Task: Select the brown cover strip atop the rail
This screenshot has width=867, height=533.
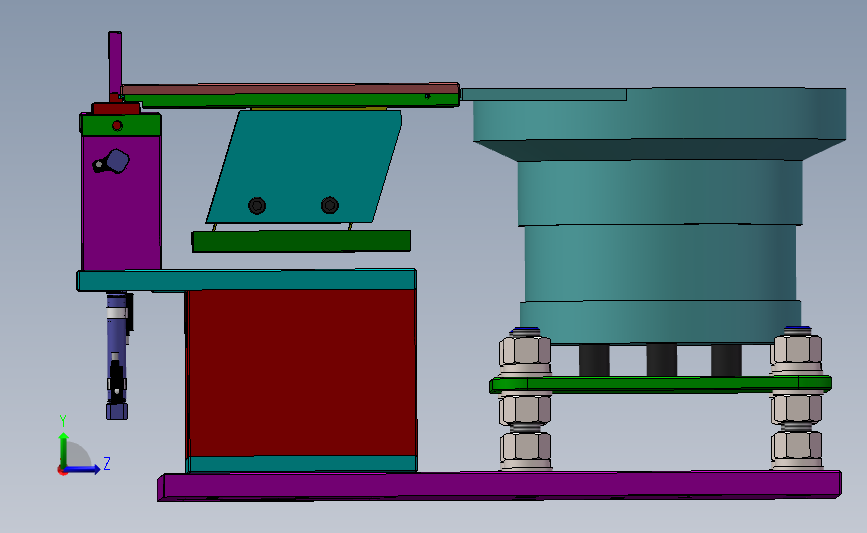Action: [290, 88]
